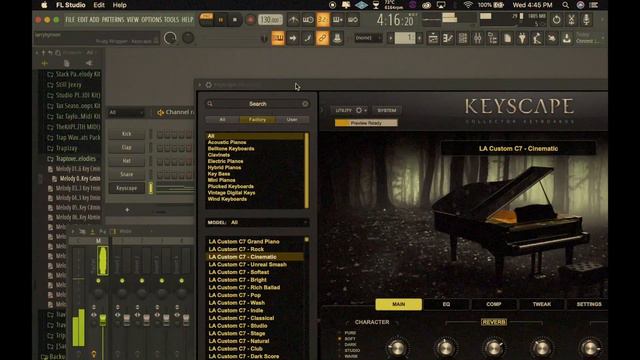The height and width of the screenshot is (360, 640).
Task: Select the Keyscape channel button
Action: (x=127, y=188)
